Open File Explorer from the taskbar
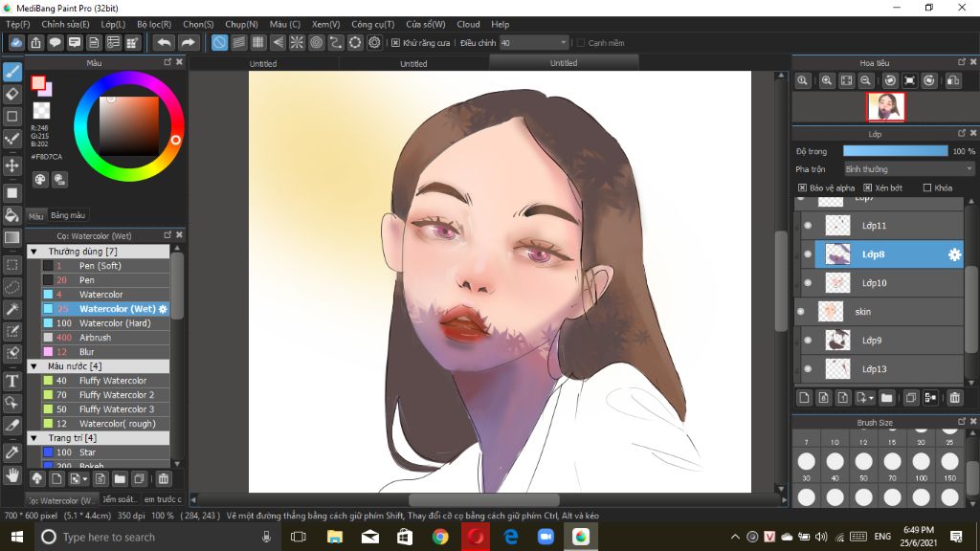 pyautogui.click(x=335, y=537)
